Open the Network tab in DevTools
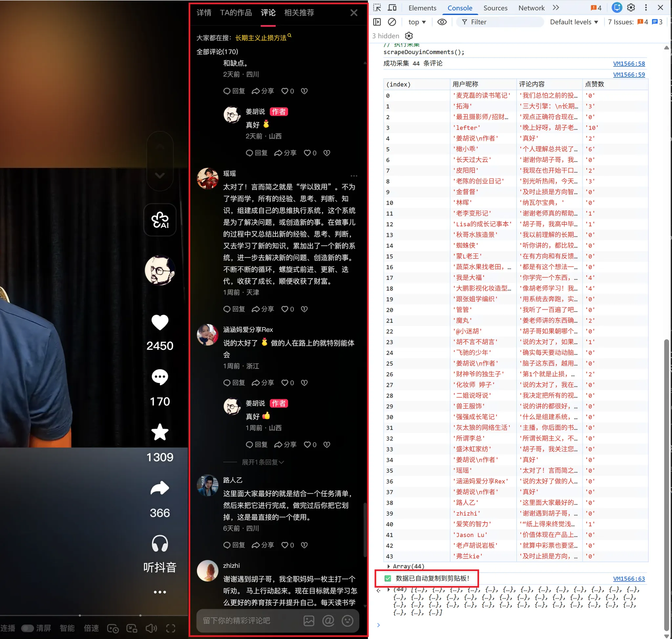Image resolution: width=672 pixels, height=639 pixels. pos(531,8)
